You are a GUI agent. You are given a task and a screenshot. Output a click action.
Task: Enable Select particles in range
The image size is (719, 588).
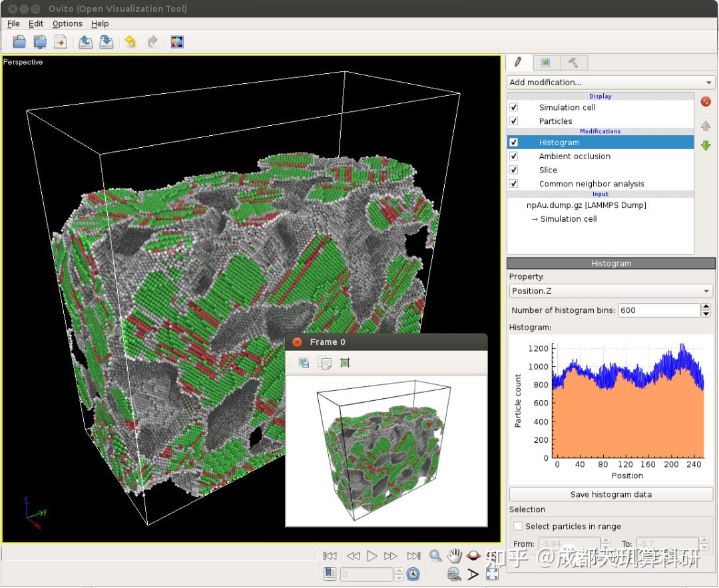coord(518,526)
